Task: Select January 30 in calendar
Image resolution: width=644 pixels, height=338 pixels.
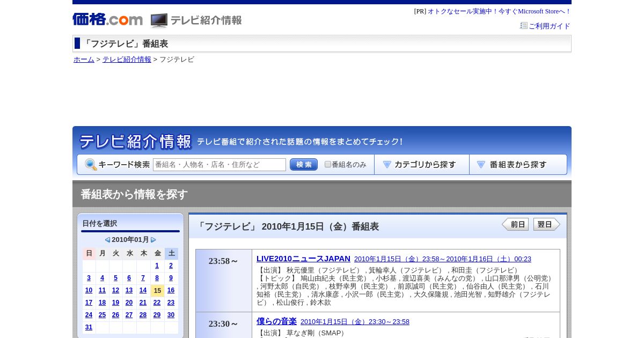Action: click(x=171, y=315)
